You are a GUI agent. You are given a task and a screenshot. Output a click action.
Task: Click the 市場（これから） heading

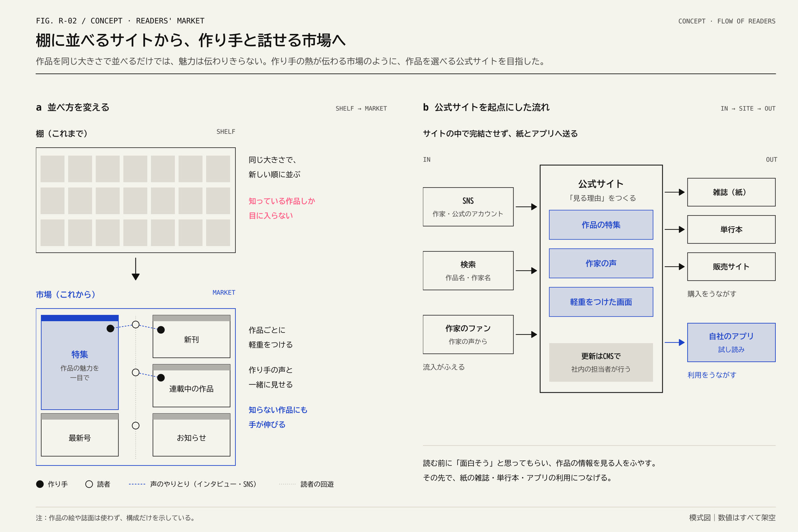pos(66,295)
